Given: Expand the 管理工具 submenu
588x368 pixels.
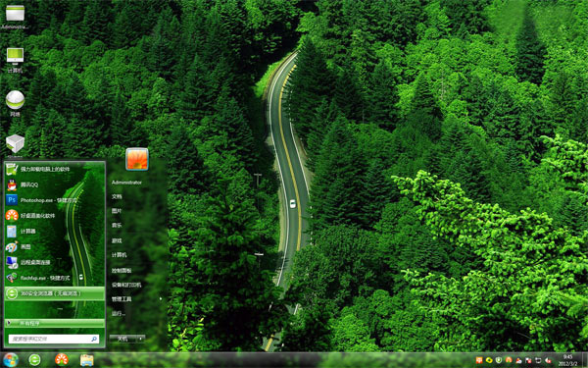Looking at the screenshot, I should point(136,299).
